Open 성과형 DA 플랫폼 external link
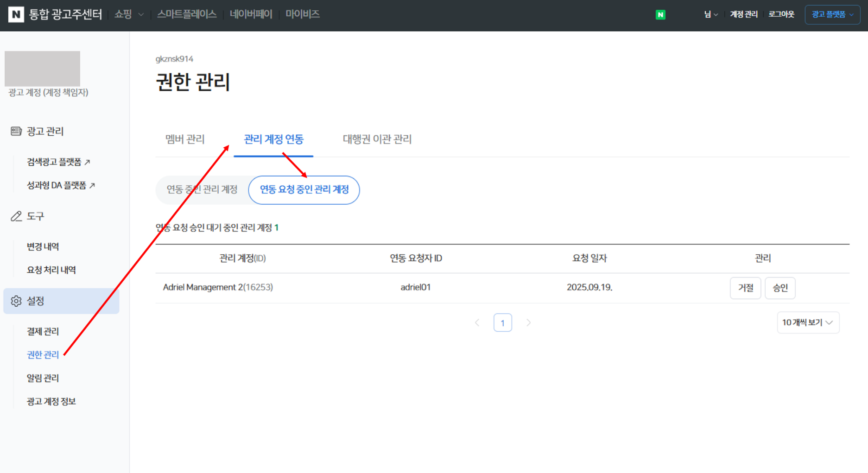 pos(61,185)
